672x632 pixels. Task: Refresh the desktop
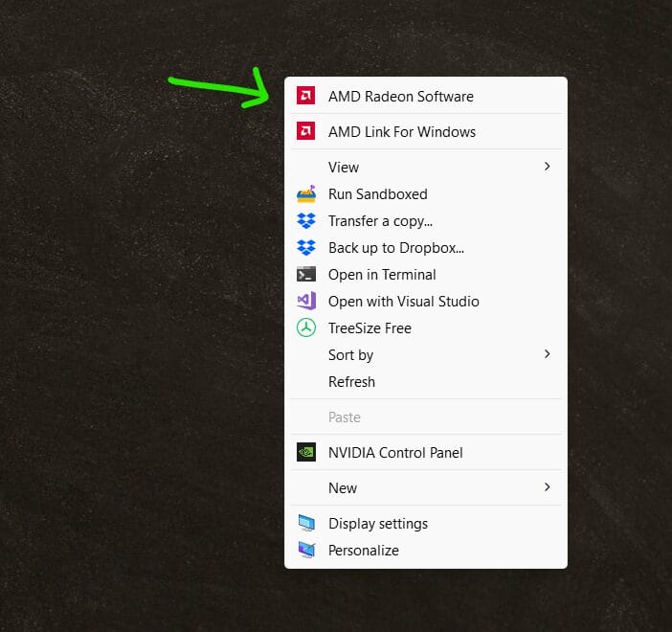point(426,382)
